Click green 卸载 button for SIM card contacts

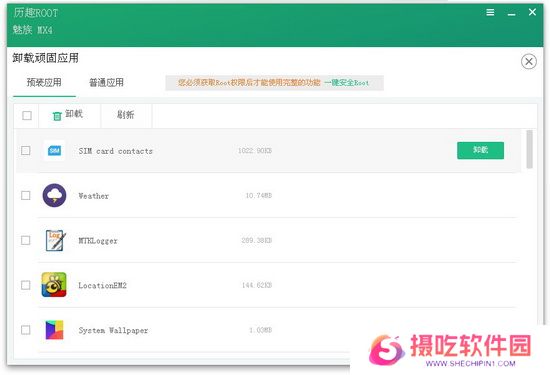pos(480,150)
